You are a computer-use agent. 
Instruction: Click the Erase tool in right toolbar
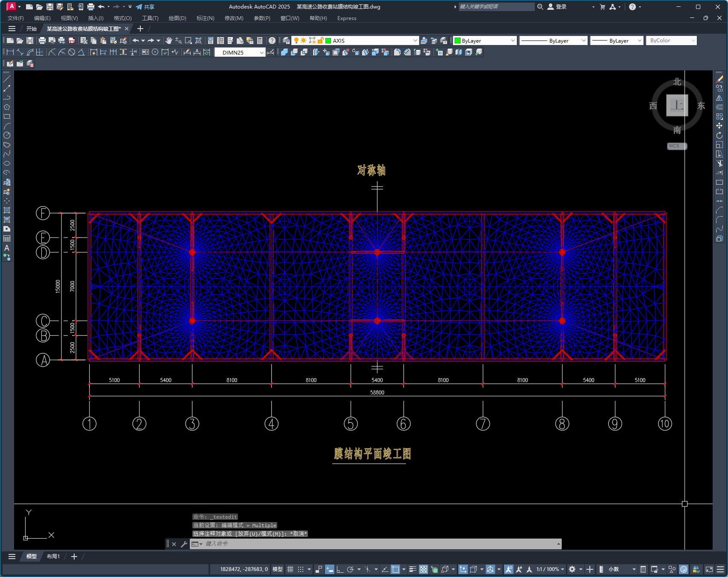719,79
